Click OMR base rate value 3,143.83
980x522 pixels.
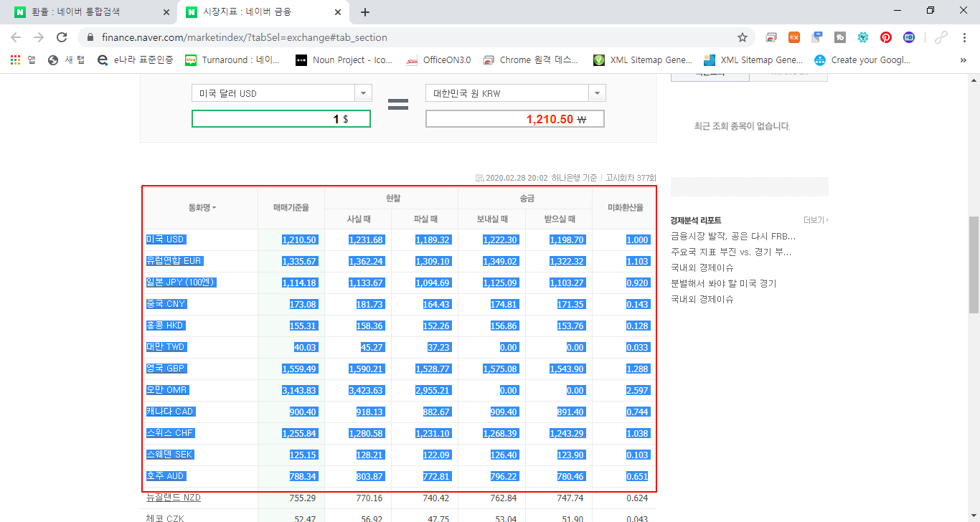point(299,390)
